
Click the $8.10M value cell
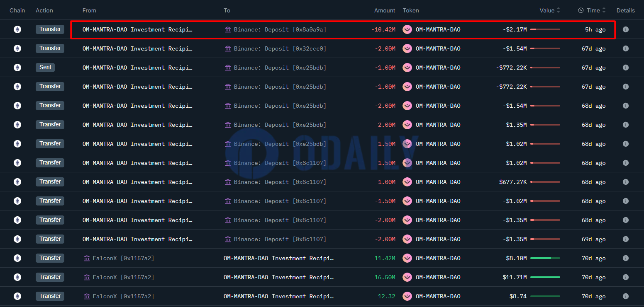click(516, 258)
